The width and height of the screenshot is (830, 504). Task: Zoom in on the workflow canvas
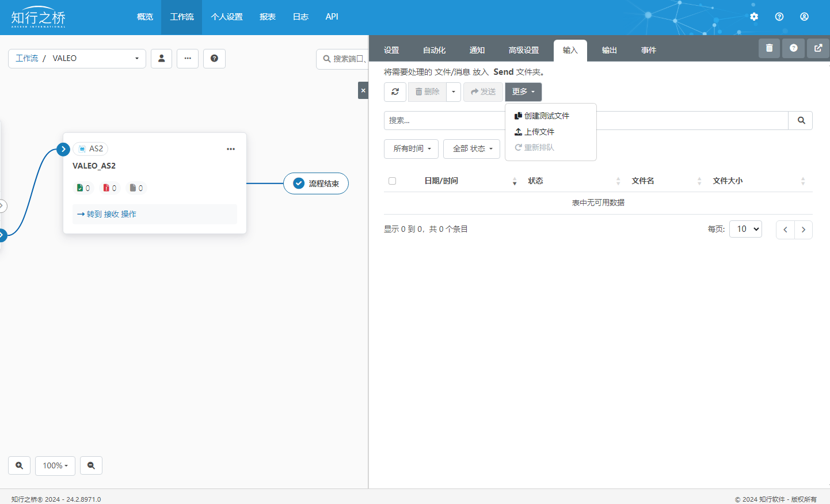coord(20,465)
